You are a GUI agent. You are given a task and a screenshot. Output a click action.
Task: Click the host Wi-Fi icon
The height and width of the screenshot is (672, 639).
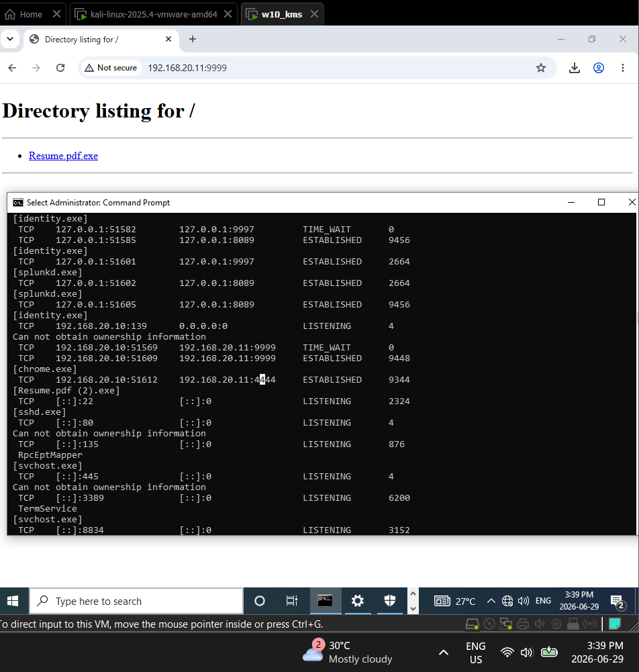pos(507,653)
